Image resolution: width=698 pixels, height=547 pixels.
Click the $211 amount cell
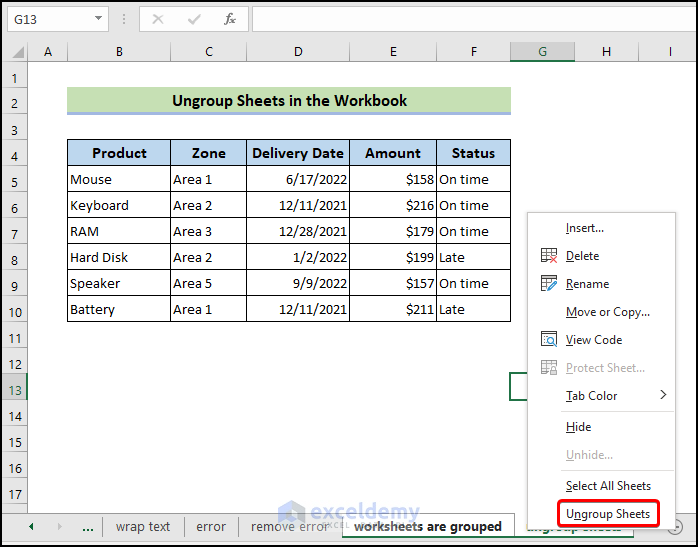click(x=393, y=309)
